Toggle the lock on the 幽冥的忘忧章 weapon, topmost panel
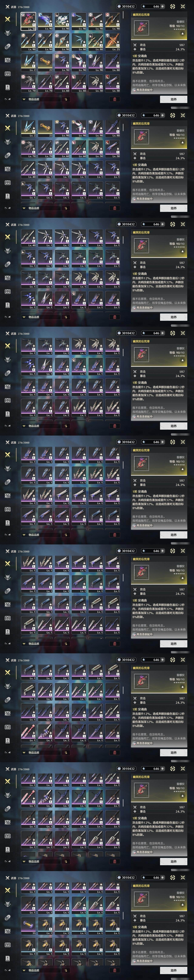 pyautogui.click(x=183, y=33)
